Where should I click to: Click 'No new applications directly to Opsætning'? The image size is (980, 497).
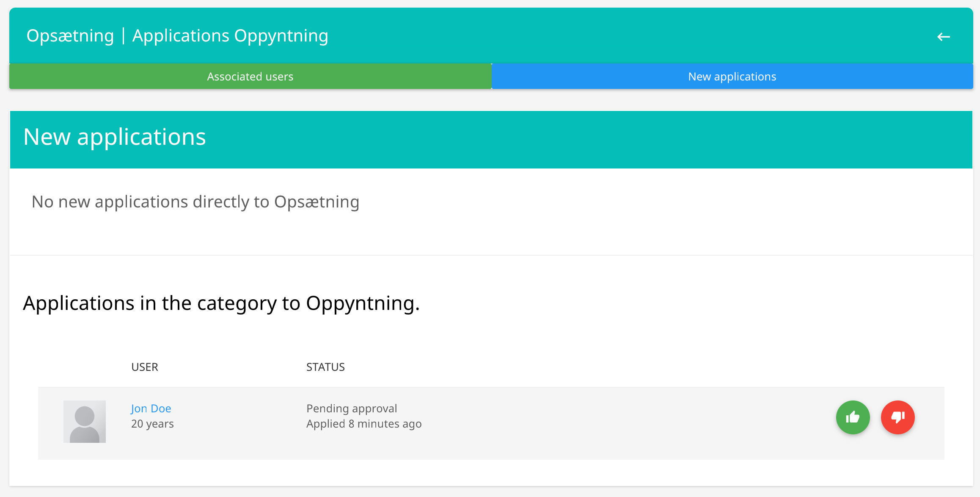pyautogui.click(x=195, y=202)
